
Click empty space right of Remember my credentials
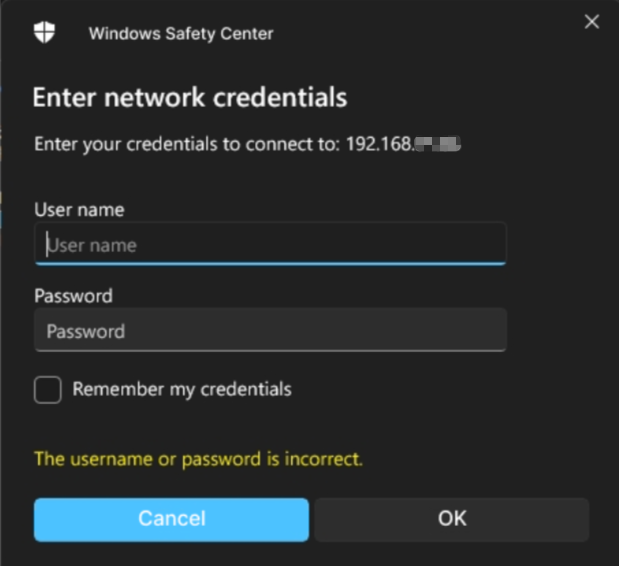450,389
